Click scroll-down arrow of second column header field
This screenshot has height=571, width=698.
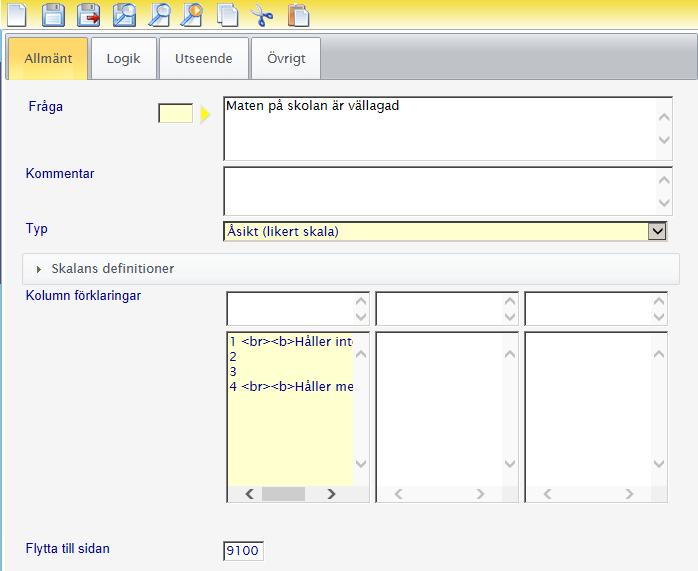510,316
